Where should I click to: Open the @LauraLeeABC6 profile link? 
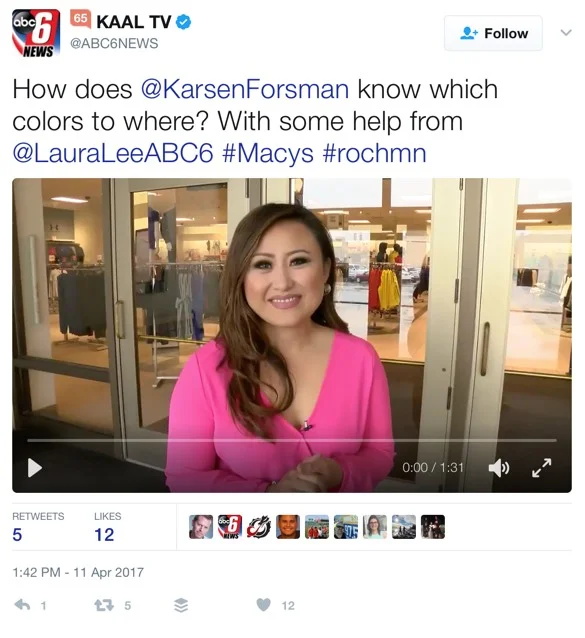pos(113,153)
